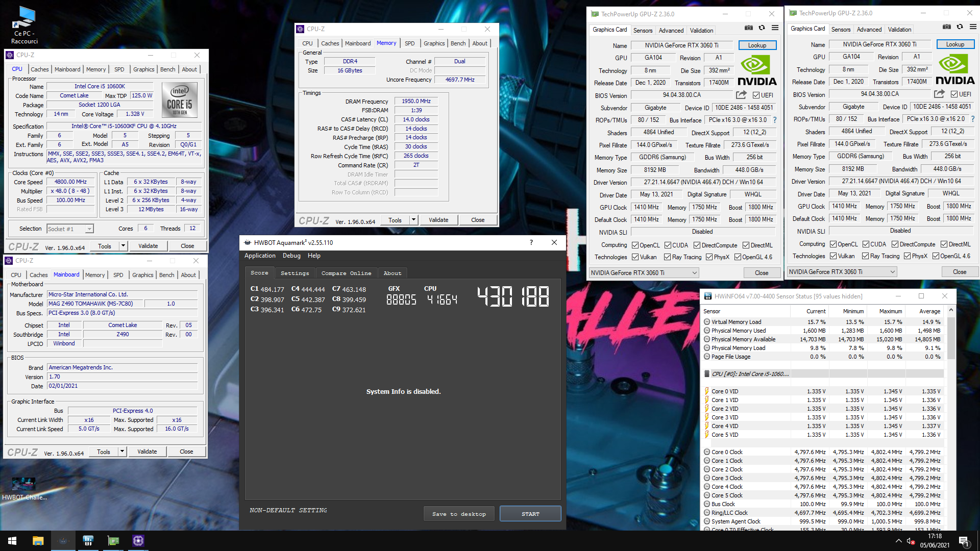Switch to CPU-Z from the taskbar

pos(138,541)
